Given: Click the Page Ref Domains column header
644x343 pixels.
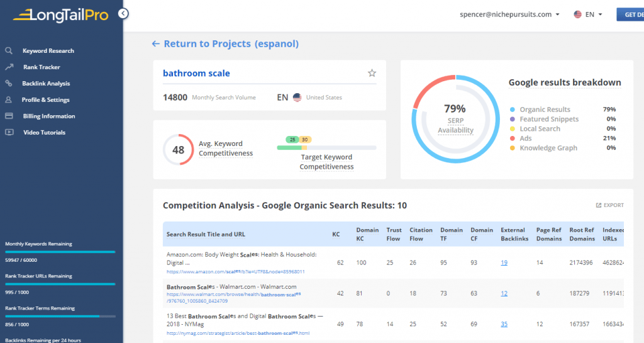Looking at the screenshot, I should coord(548,234).
